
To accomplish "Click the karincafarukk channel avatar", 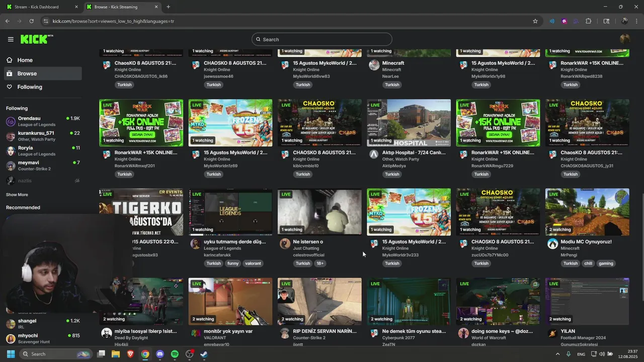I will click(196, 244).
